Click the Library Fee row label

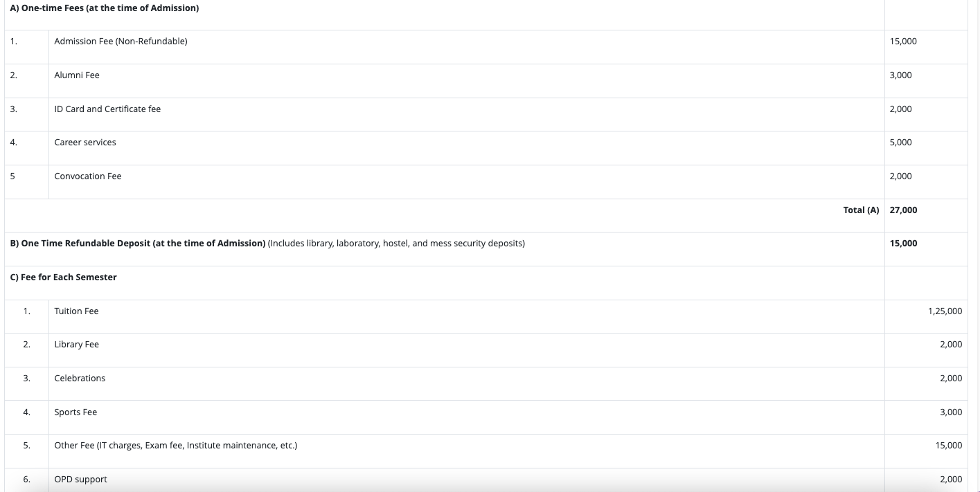tap(77, 345)
